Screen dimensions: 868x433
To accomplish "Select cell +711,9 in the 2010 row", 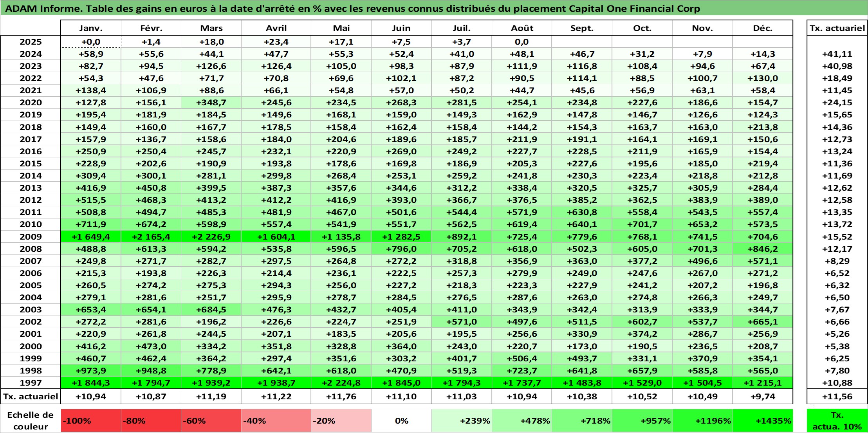I will coord(91,224).
